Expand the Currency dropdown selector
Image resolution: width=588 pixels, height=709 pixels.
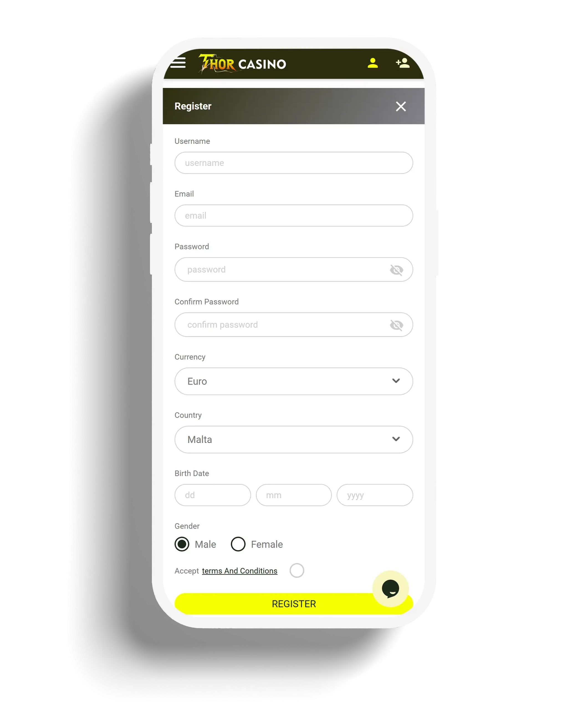click(293, 381)
